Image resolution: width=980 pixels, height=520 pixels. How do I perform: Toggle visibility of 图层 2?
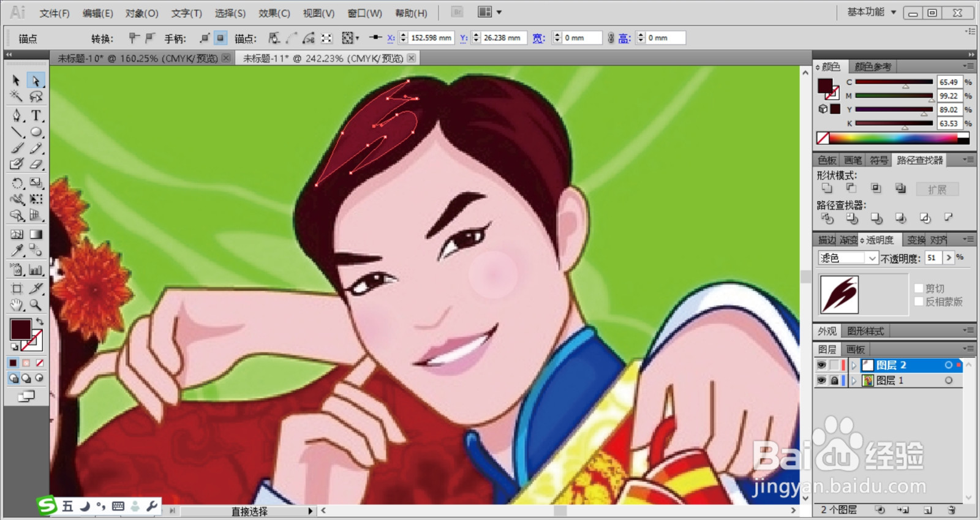click(x=821, y=365)
